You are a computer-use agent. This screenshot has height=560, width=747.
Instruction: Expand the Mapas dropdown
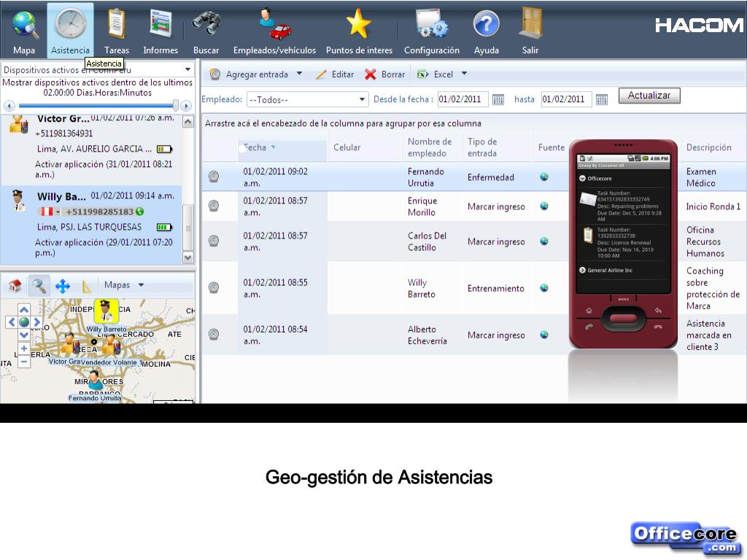pyautogui.click(x=141, y=285)
